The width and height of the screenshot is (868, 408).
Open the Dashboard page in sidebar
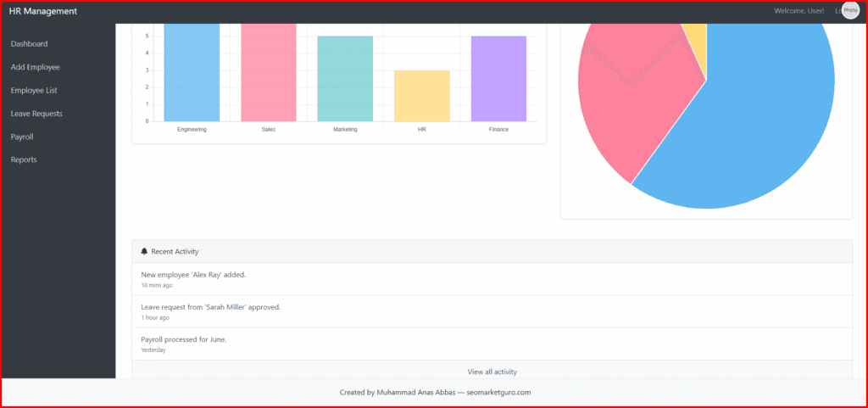29,44
